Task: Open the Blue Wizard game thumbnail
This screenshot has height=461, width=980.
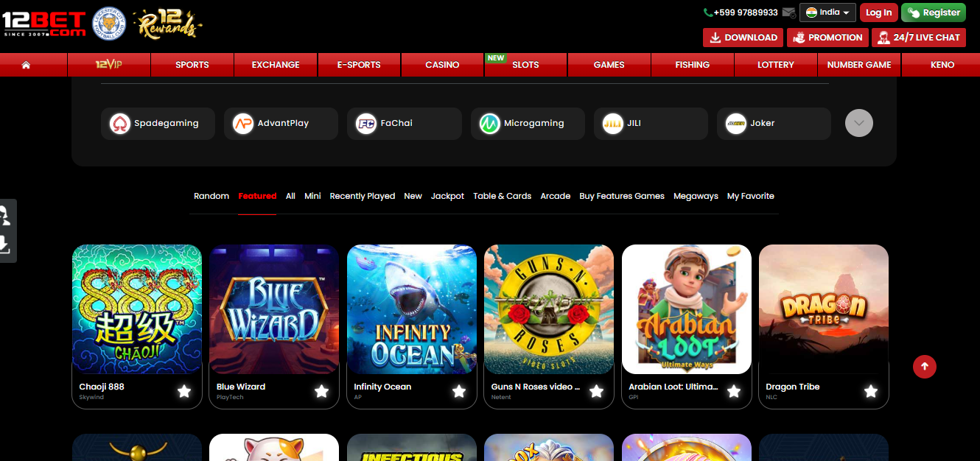Action: coord(274,309)
